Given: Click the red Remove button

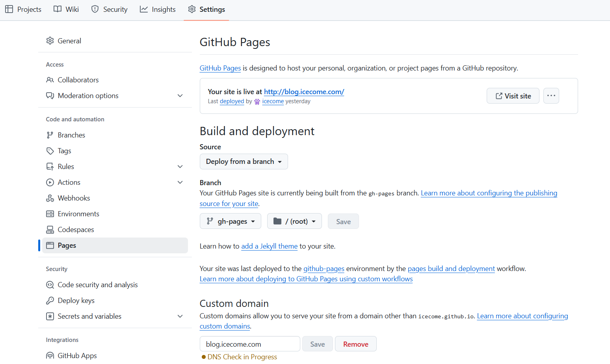Looking at the screenshot, I should pos(356,344).
